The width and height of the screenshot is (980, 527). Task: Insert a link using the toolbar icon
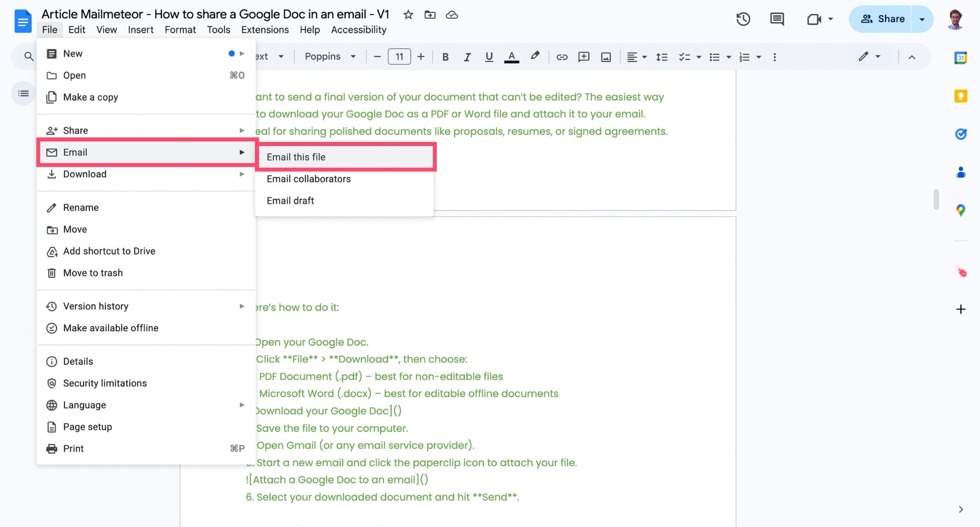pos(561,57)
